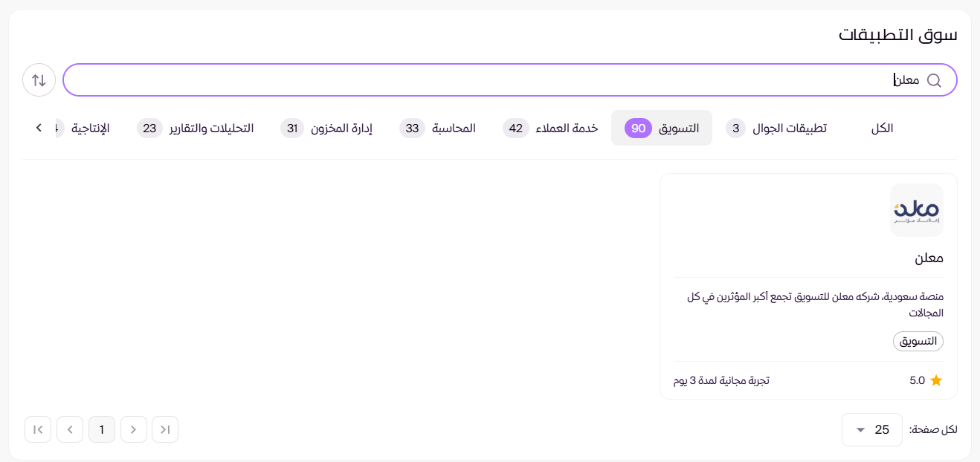Click the left chevron to reveal more categories
This screenshot has height=462, width=980.
(38, 128)
